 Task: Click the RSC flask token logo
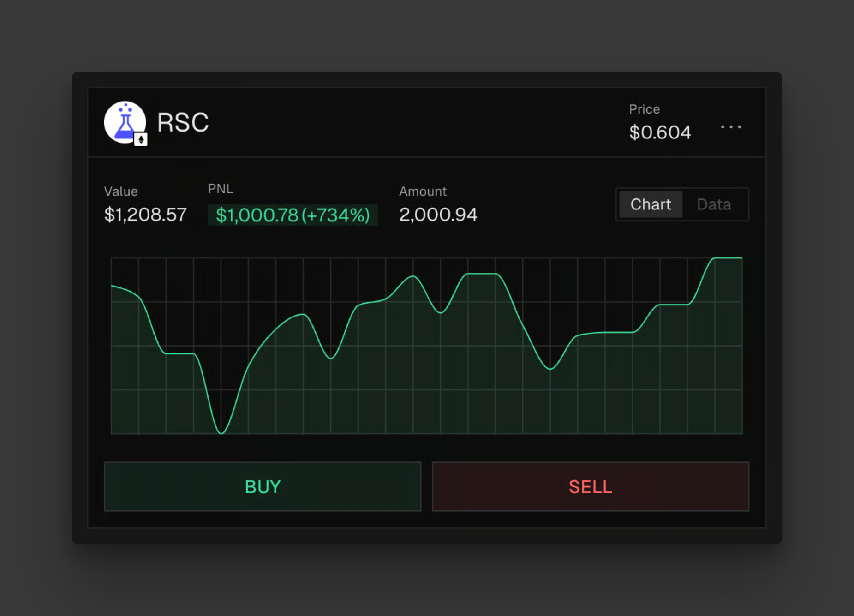point(124,122)
